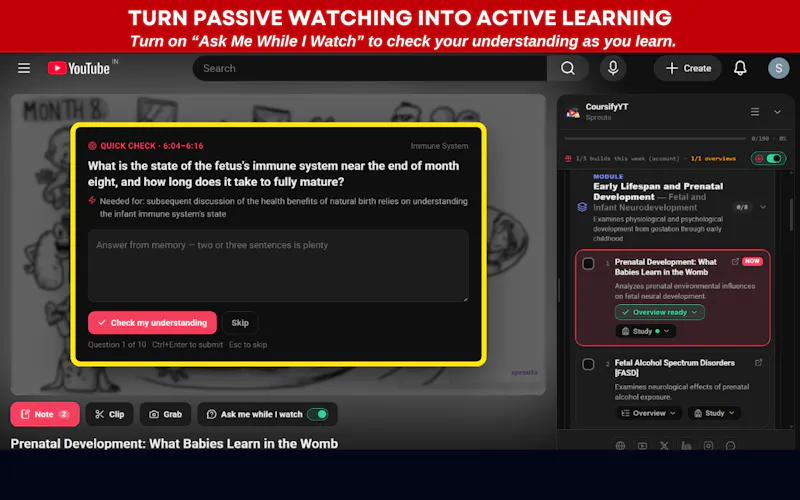Click the Clip scissors button
The image size is (800, 500).
pos(109,414)
